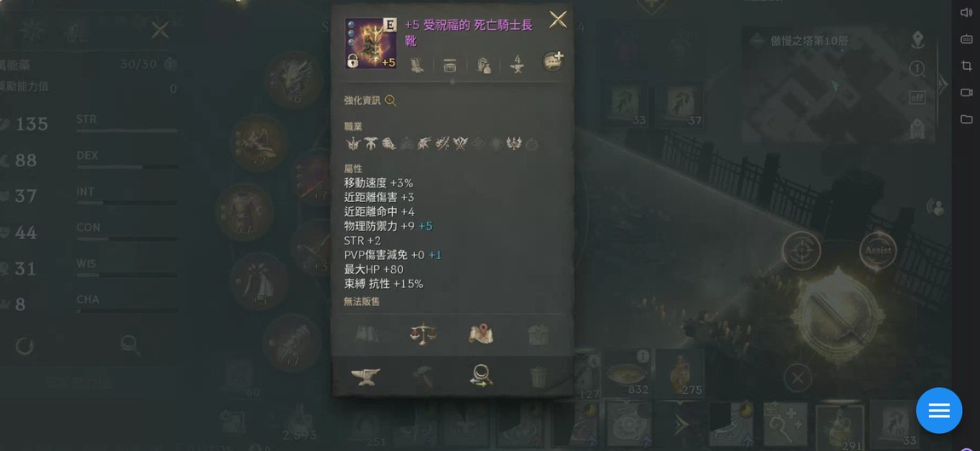
Task: Click the crosshair auto-target icon
Action: pyautogui.click(x=801, y=250)
